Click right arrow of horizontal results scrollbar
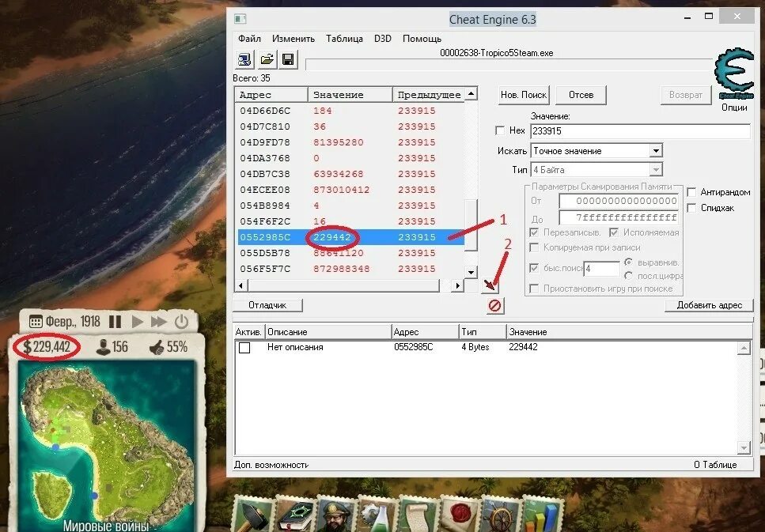 (457, 285)
